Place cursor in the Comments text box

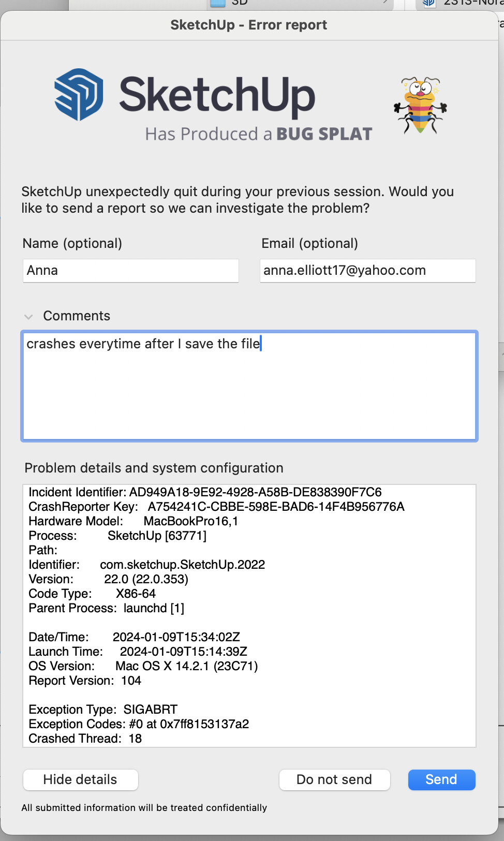[248, 393]
